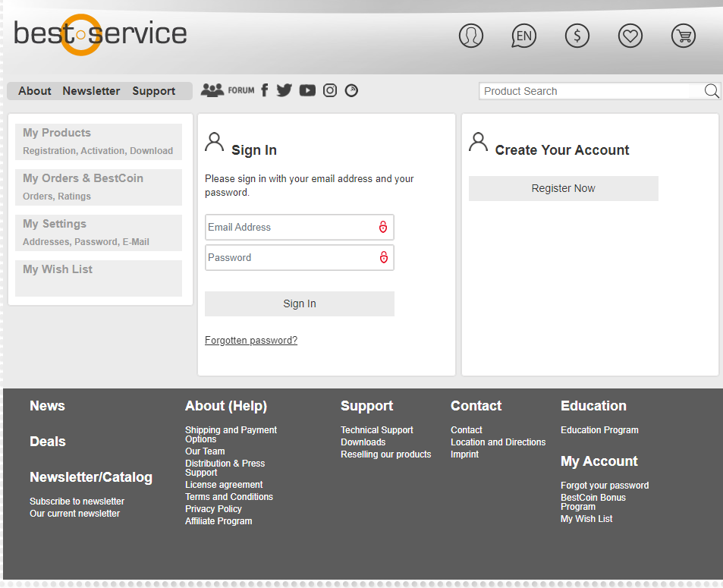The width and height of the screenshot is (723, 588).
Task: Click the About (Help) footer heading
Action: pos(226,406)
